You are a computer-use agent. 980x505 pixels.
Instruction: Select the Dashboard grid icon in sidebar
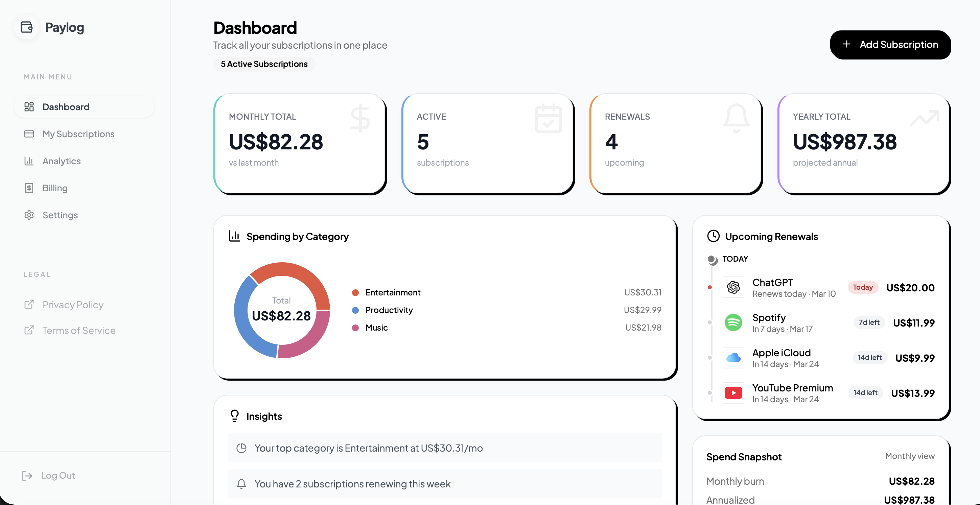[x=29, y=107]
